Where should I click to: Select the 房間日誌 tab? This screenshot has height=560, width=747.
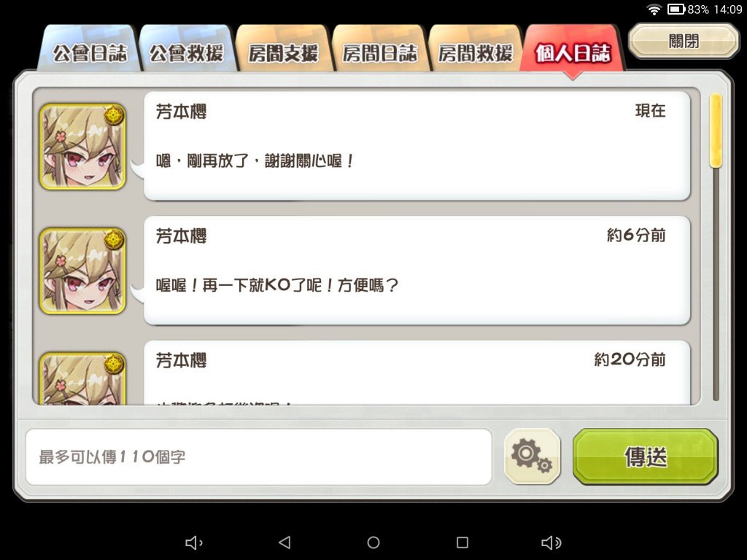379,49
